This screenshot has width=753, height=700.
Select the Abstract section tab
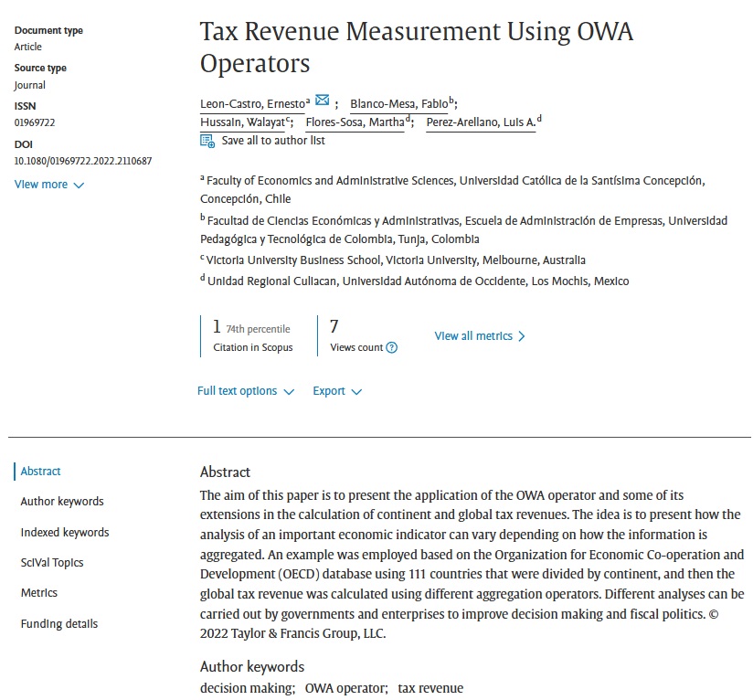coord(41,472)
